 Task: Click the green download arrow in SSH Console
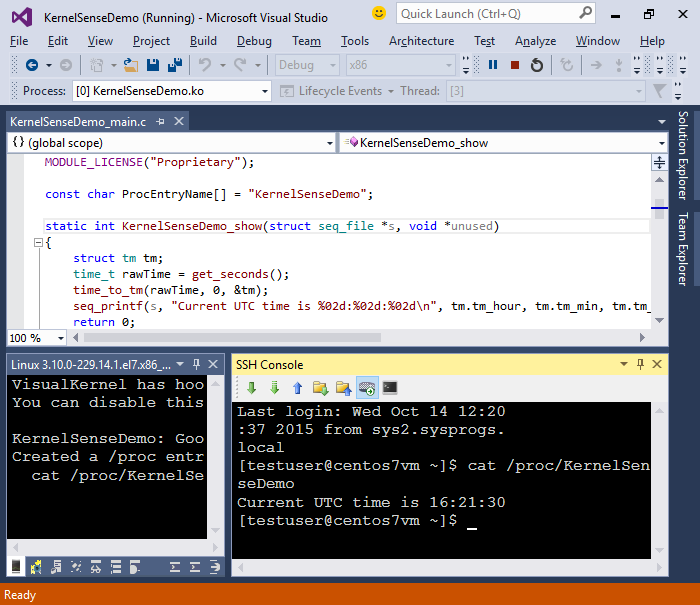251,388
